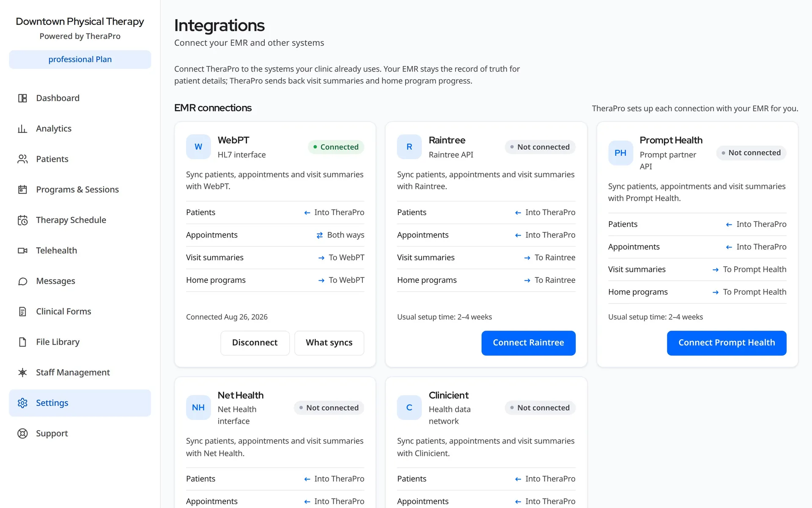Image resolution: width=812 pixels, height=508 pixels.
Task: Click 'To Prompt Health' in Visit summaries row
Action: point(749,270)
